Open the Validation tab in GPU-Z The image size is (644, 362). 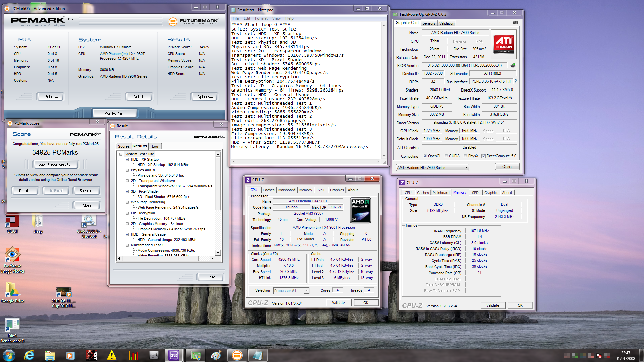447,23
